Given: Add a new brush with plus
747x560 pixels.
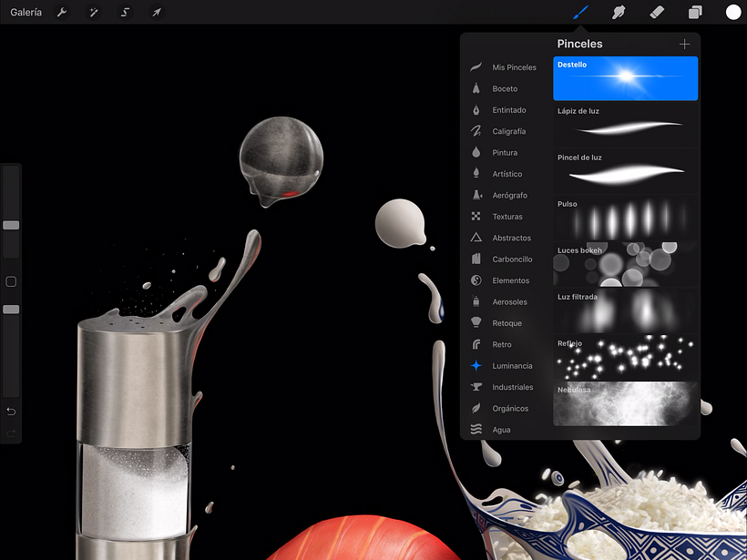Looking at the screenshot, I should 684,45.
